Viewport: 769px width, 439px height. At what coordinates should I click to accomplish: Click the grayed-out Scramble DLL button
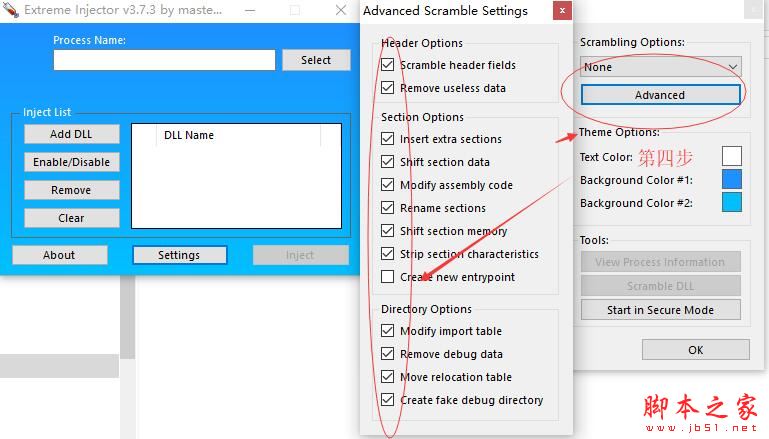click(x=661, y=286)
